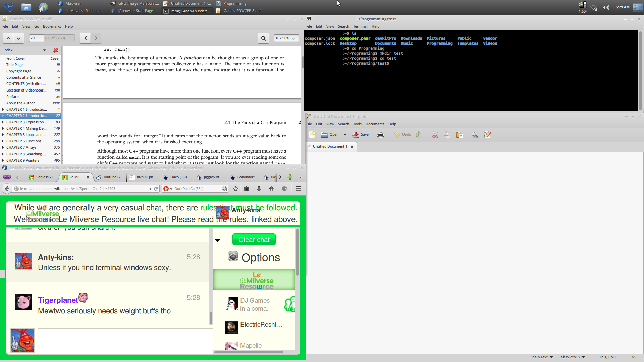This screenshot has width=644, height=362.
Task: Bookmark this page with the star icon
Action: click(236, 189)
